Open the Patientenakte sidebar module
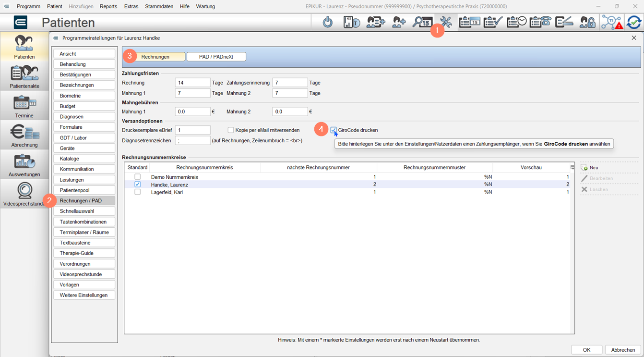The height and width of the screenshot is (357, 644). [24, 77]
